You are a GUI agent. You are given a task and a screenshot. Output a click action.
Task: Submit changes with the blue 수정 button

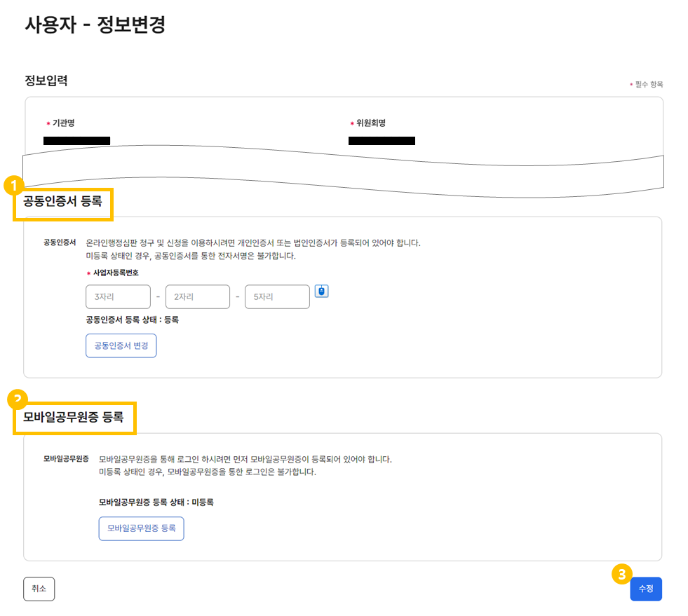pos(646,589)
